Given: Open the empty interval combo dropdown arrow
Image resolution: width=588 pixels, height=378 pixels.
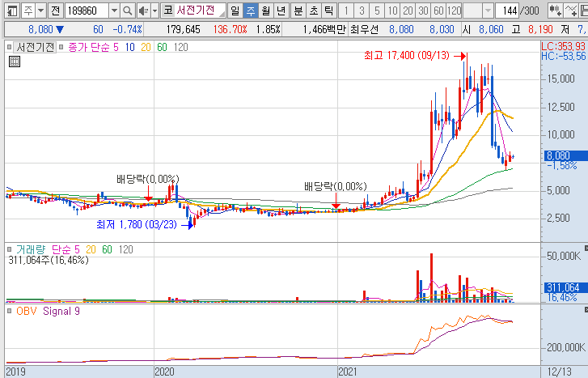Looking at the screenshot, I should (488, 11).
